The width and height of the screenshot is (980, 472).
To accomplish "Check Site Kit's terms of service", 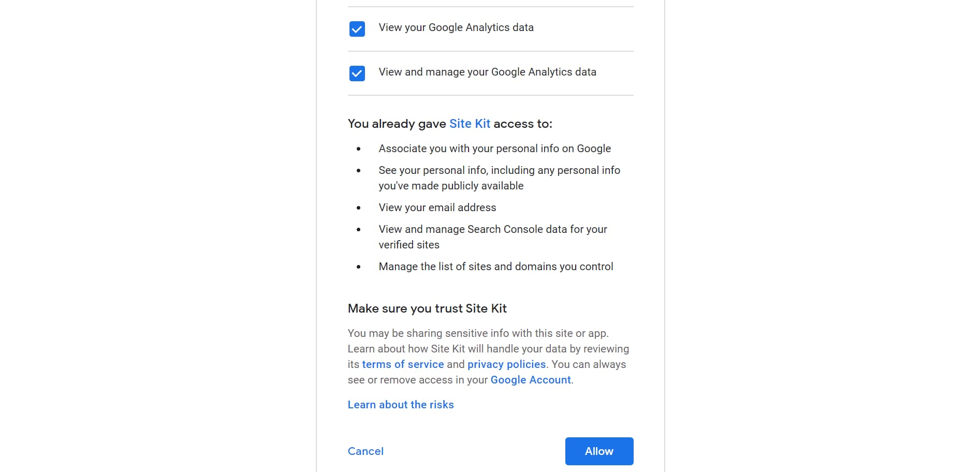I will coord(403,364).
